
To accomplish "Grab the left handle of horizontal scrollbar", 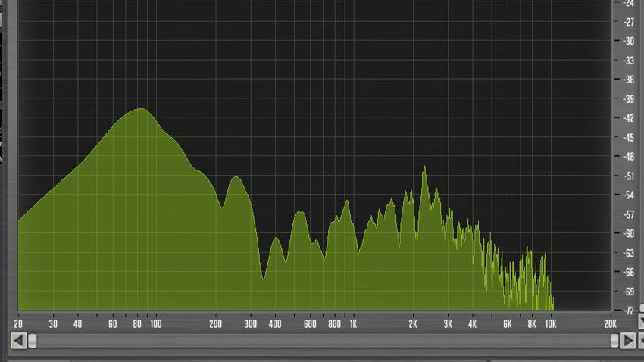I will coord(32,341).
